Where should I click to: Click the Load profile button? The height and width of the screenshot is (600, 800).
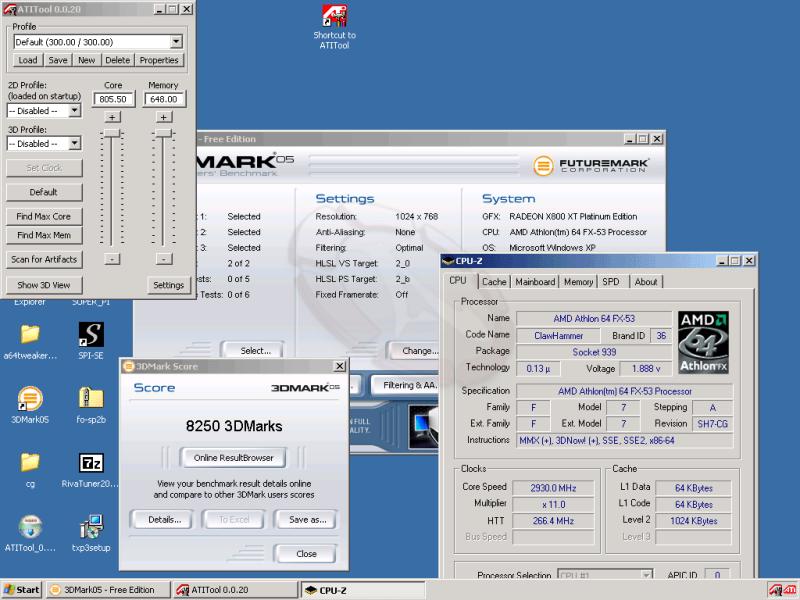click(x=28, y=60)
